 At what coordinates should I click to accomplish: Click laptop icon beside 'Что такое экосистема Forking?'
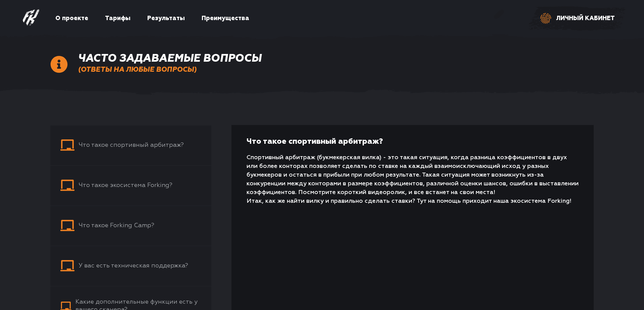point(67,185)
